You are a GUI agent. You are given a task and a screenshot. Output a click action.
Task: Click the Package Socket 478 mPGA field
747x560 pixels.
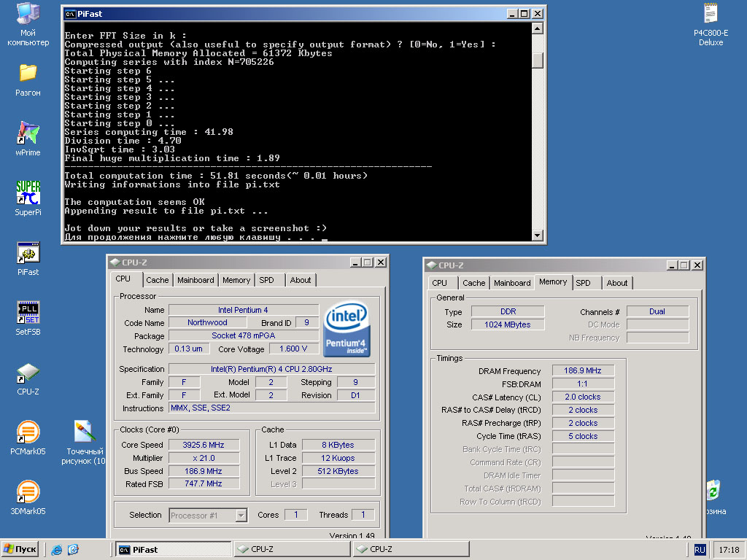pyautogui.click(x=244, y=335)
